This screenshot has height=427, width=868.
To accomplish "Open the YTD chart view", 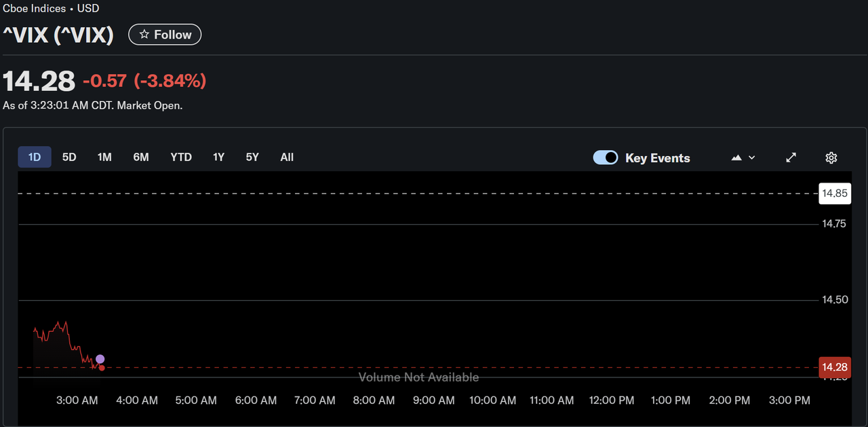I will point(180,157).
